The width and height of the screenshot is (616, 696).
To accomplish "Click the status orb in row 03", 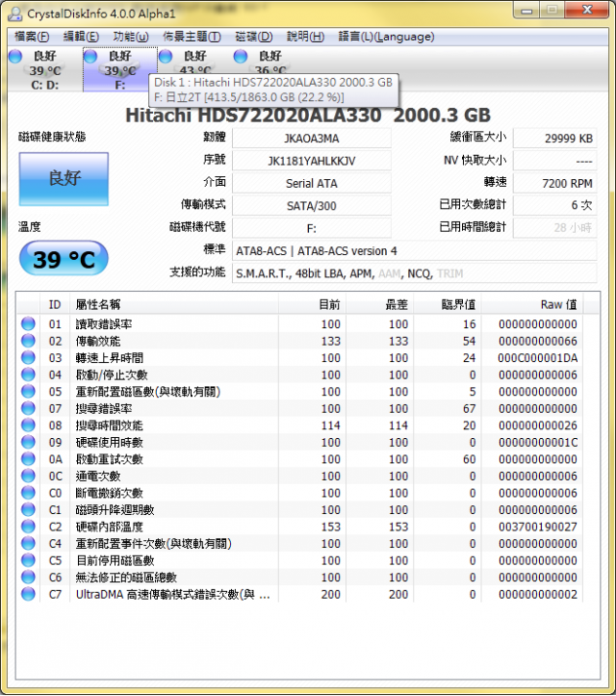I will point(28,357).
